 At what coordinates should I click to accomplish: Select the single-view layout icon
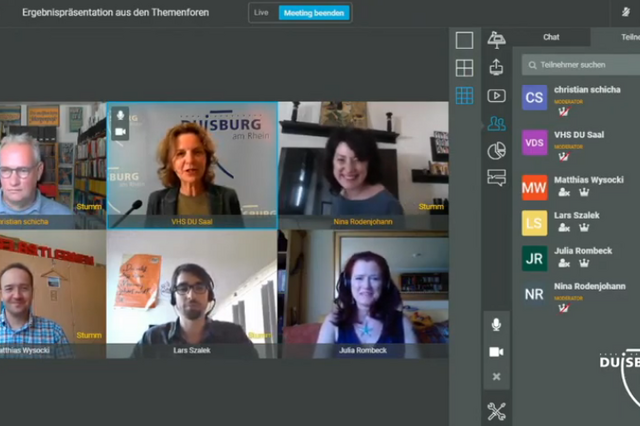click(464, 41)
